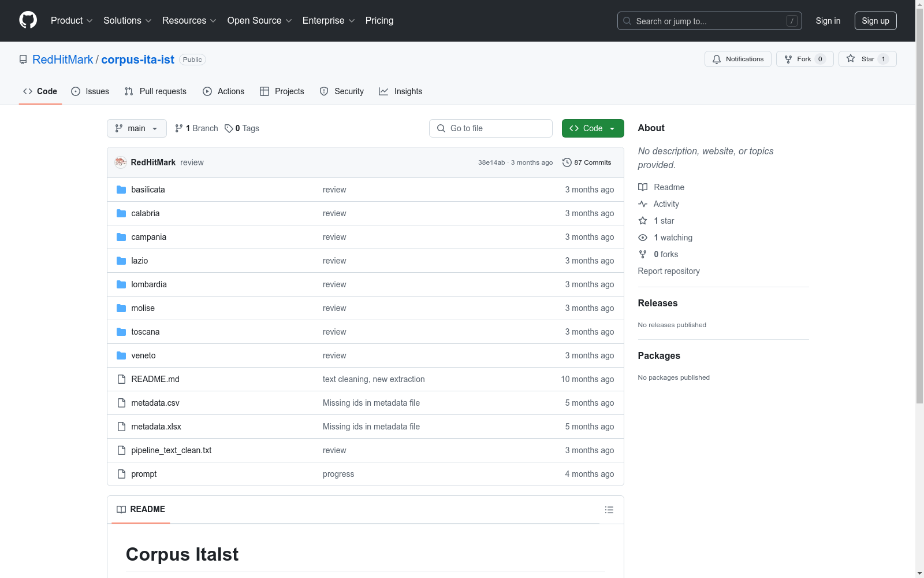Select the Code repository tab
The width and height of the screenshot is (924, 578).
tap(40, 91)
